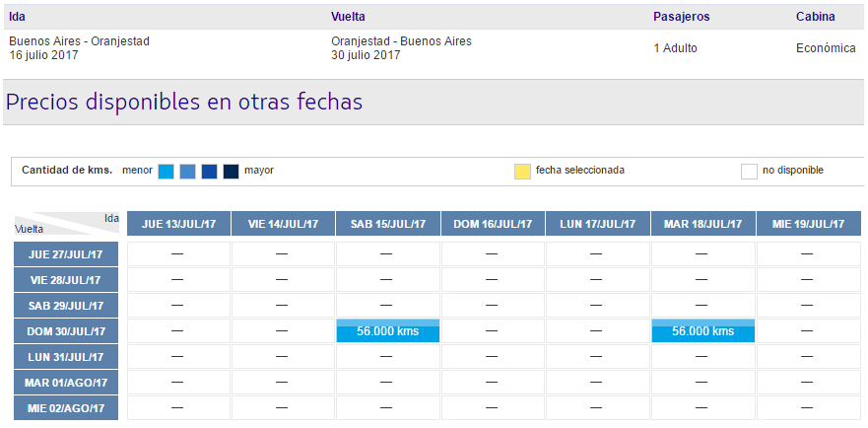Image resolution: width=868 pixels, height=428 pixels.
Task: Click the darkest navy legend swatch beside 'mayor'
Action: (x=231, y=172)
